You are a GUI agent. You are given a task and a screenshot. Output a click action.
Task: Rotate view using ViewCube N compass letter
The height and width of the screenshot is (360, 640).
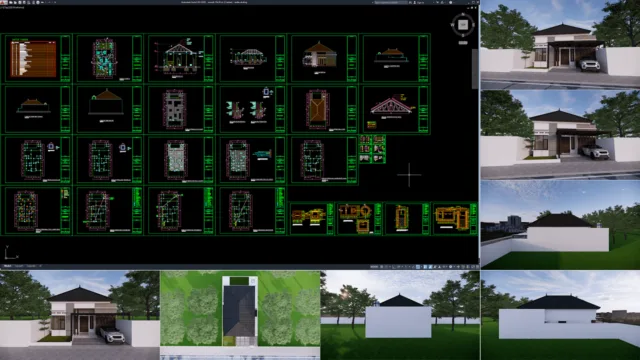coord(463,15)
